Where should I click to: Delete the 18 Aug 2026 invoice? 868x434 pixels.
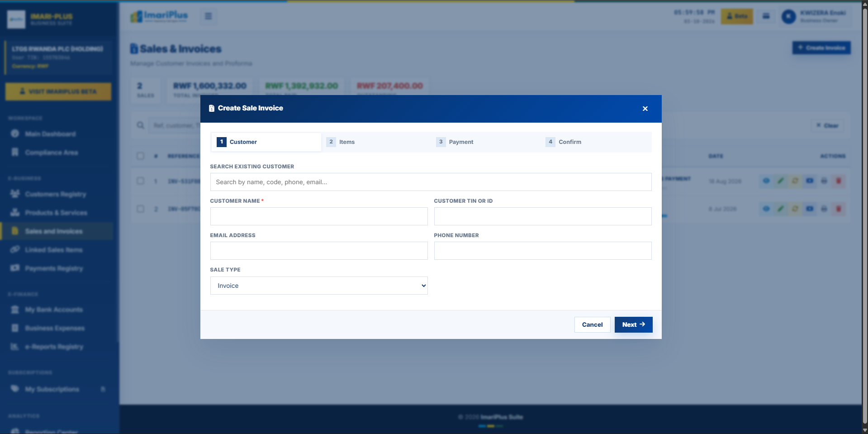[x=839, y=181]
